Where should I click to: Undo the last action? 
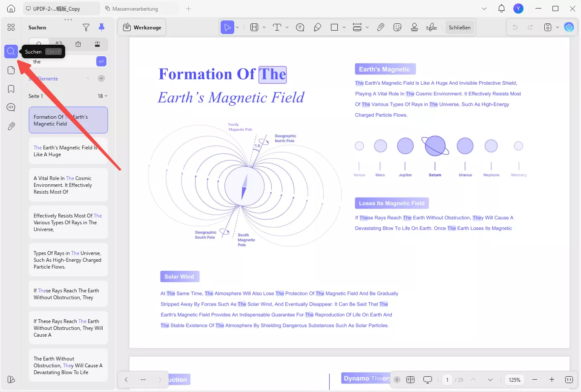click(515, 27)
